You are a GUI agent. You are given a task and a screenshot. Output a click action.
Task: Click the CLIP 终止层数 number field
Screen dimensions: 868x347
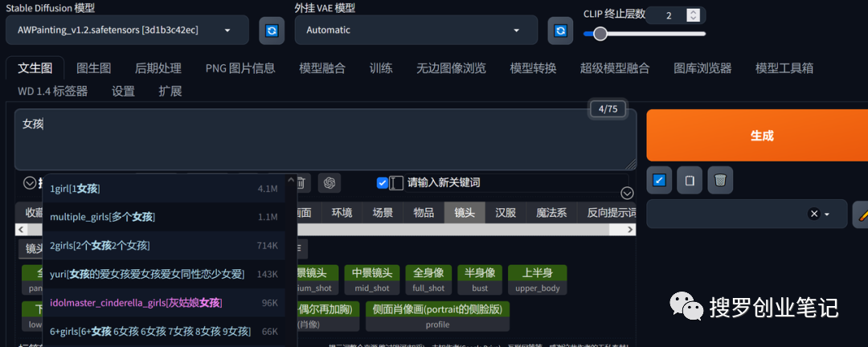pos(669,15)
